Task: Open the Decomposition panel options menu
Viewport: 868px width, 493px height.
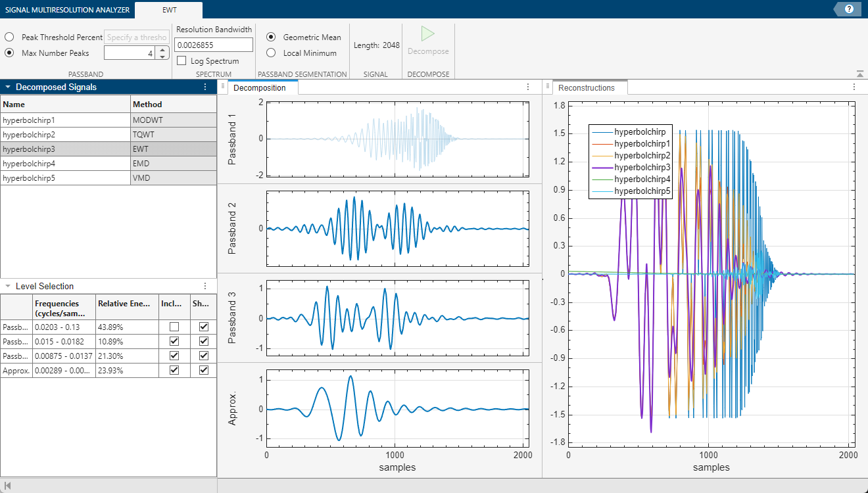Action: [527, 86]
